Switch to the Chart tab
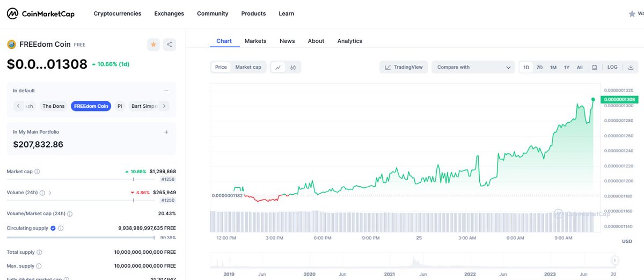The height and width of the screenshot is (280, 644). pyautogui.click(x=224, y=41)
